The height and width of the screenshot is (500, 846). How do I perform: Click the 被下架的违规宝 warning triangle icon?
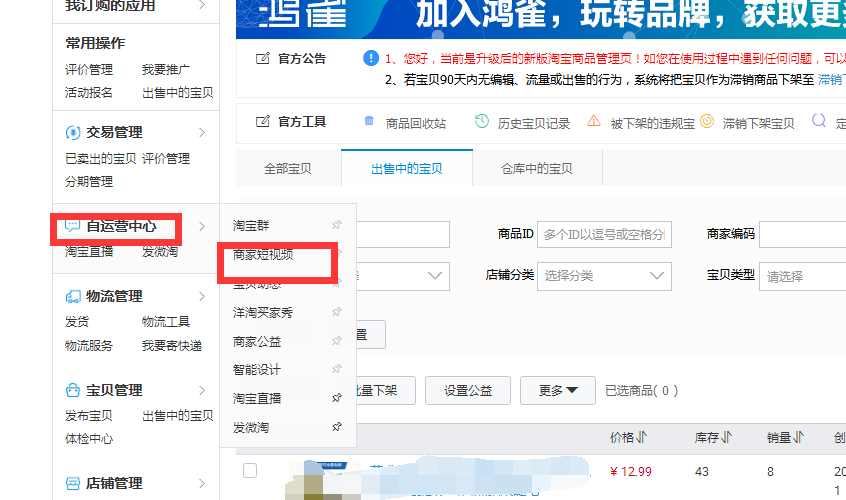click(593, 121)
